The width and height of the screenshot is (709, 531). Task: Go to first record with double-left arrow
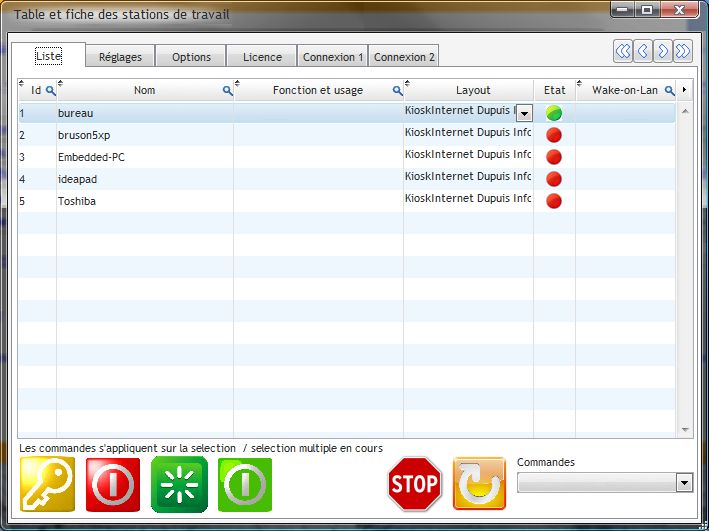(x=623, y=51)
